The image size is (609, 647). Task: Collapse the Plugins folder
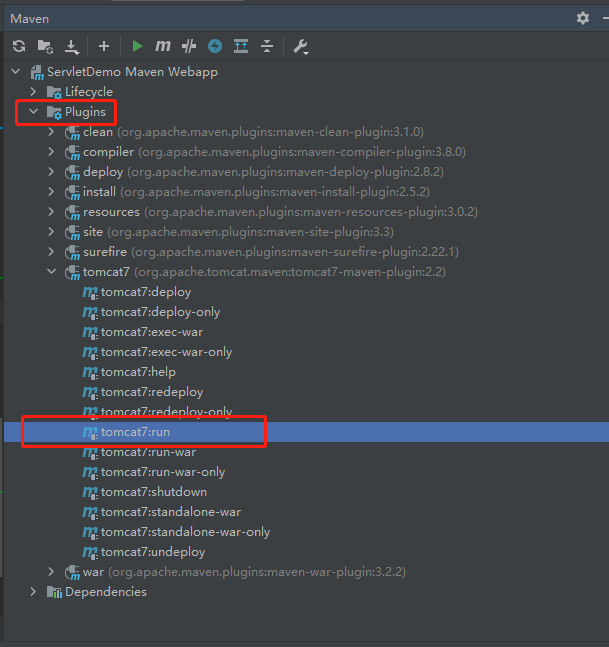pyautogui.click(x=34, y=112)
